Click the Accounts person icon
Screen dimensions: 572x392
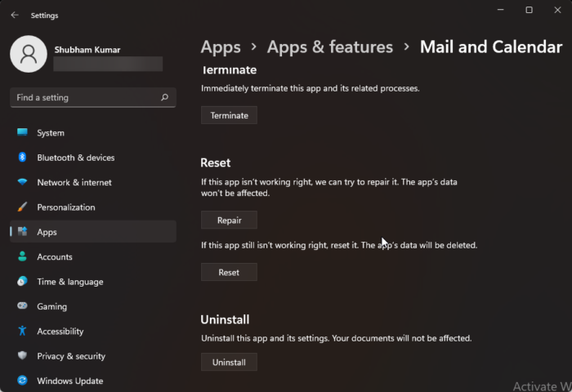point(22,256)
